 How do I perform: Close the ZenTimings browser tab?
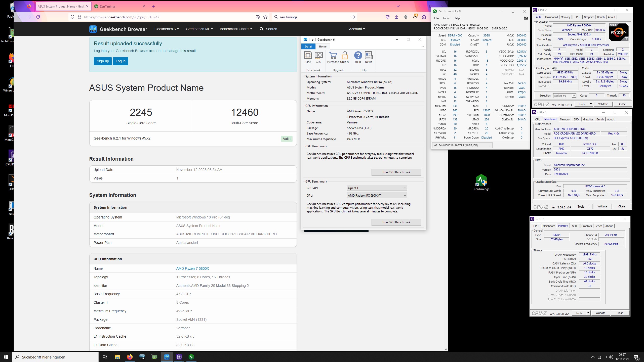(144, 7)
